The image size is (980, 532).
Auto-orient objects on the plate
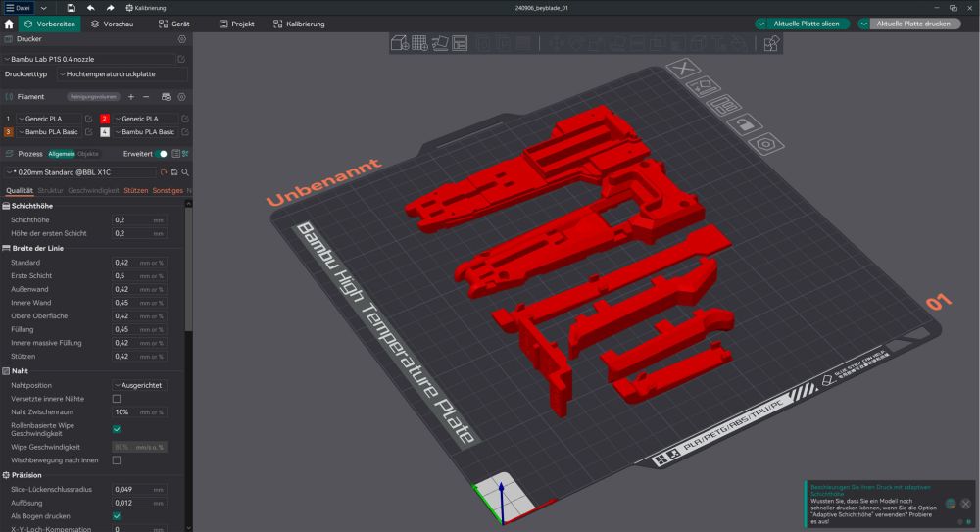click(x=440, y=43)
